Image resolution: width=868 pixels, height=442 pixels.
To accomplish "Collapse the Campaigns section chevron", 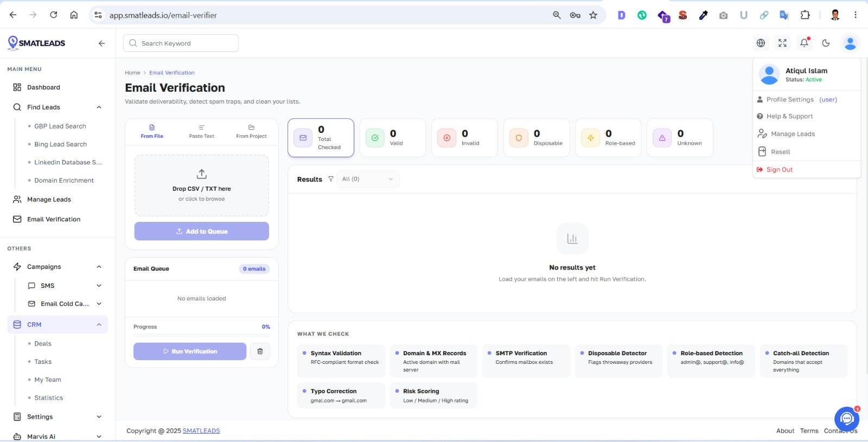I will coord(99,267).
